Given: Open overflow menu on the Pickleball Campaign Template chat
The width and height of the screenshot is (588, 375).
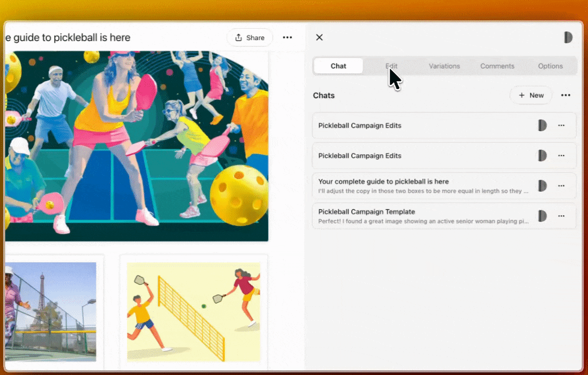Looking at the screenshot, I should point(560,216).
